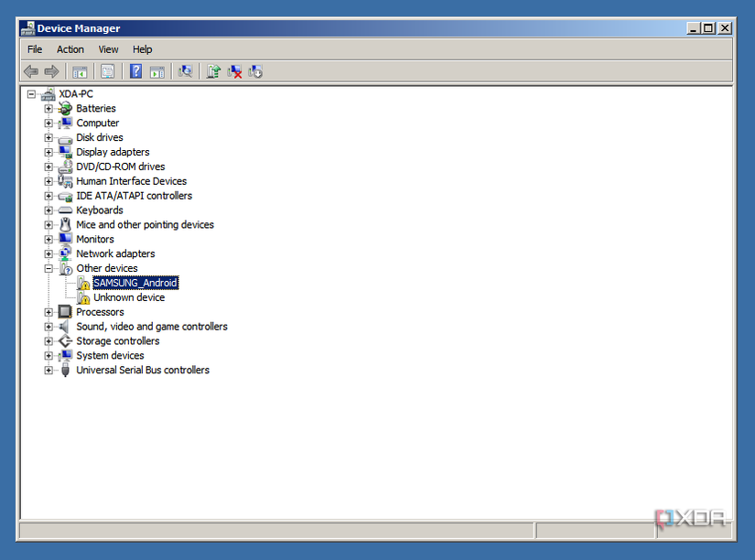Expand the Batteries node
The height and width of the screenshot is (560, 755).
49,109
